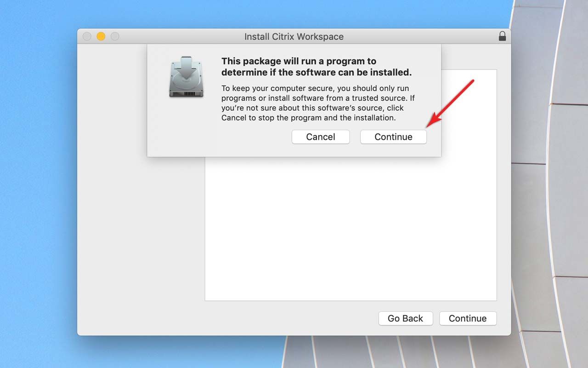Screen dimensions: 588x368
Task: Select the trusted source warning paragraph
Action: (318, 103)
